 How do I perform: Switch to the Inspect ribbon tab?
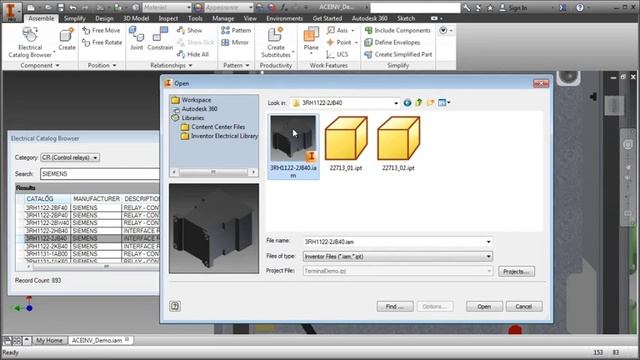[168, 18]
